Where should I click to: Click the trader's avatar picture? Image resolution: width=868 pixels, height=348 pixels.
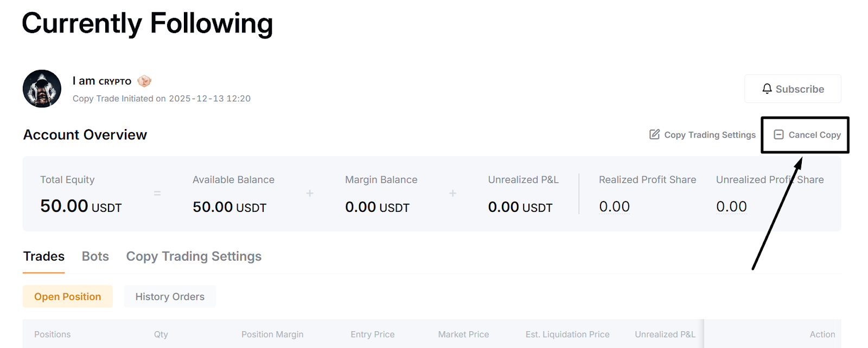(x=42, y=88)
